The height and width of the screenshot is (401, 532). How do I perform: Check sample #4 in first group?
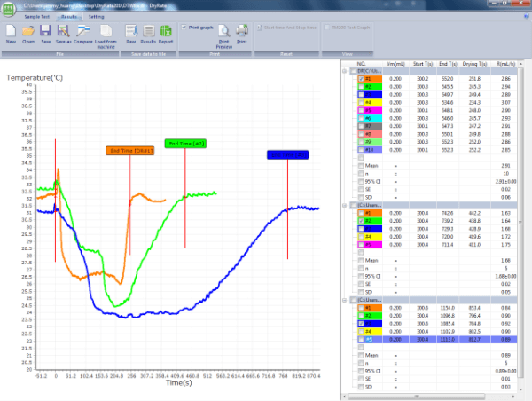pos(362,103)
